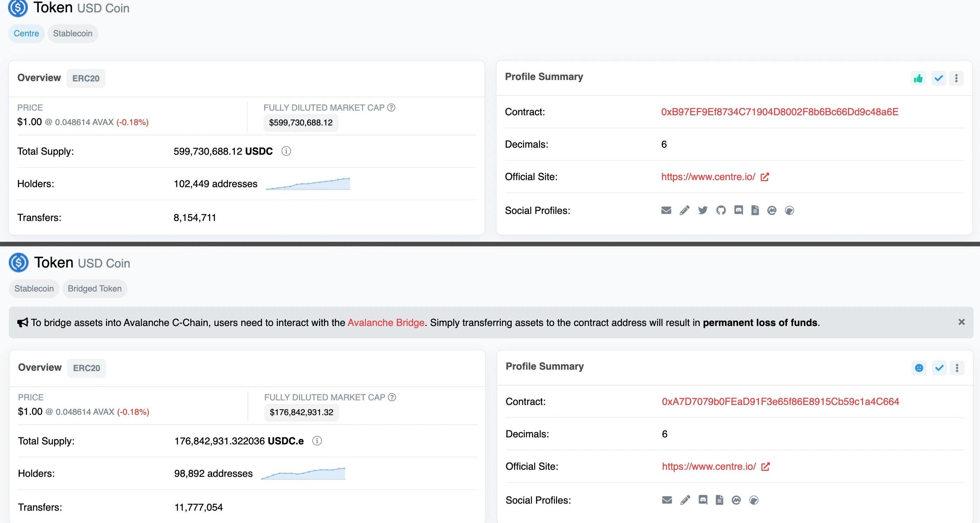Toggle blue checkmark in bottom Profile Summary
The height and width of the screenshot is (523, 980).
[939, 368]
